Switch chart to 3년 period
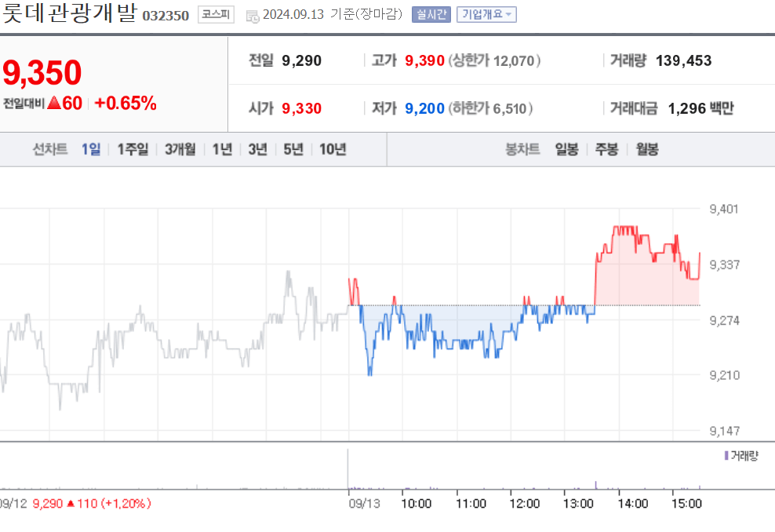The height and width of the screenshot is (532, 775). click(x=257, y=149)
